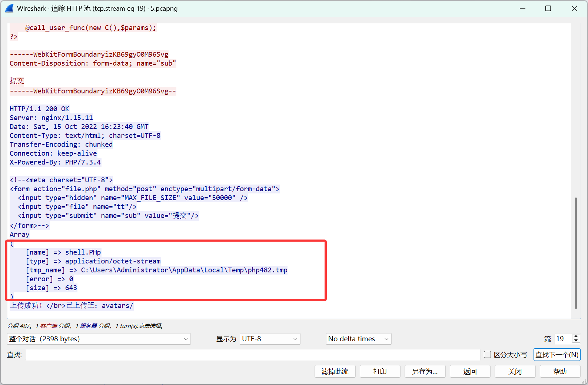Toggle the 区分大小写 checkbox

coord(488,355)
